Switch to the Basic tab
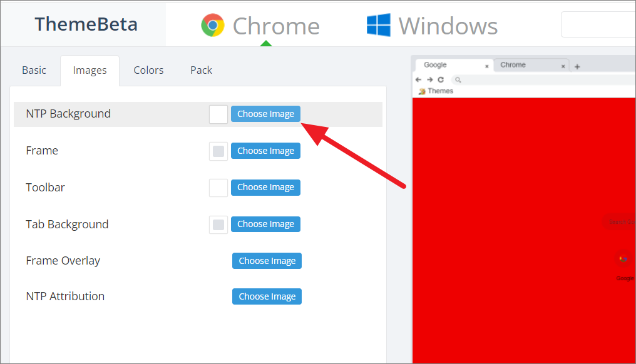 [34, 71]
